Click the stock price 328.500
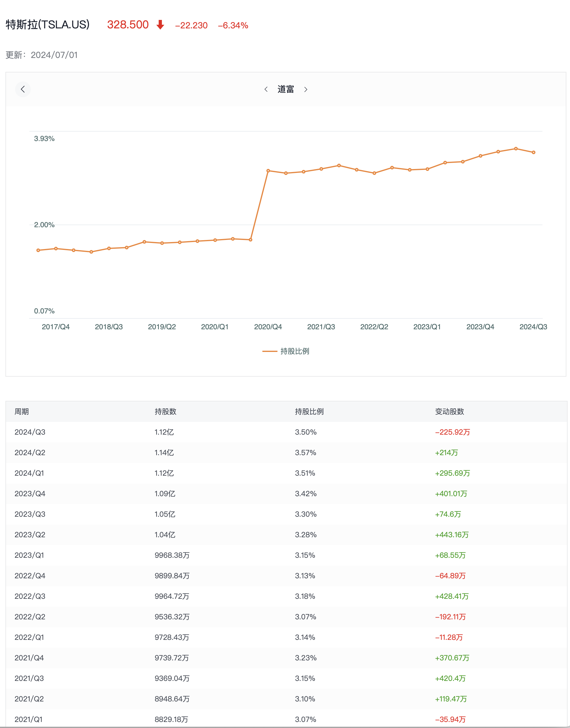The width and height of the screenshot is (570, 728). 128,25
